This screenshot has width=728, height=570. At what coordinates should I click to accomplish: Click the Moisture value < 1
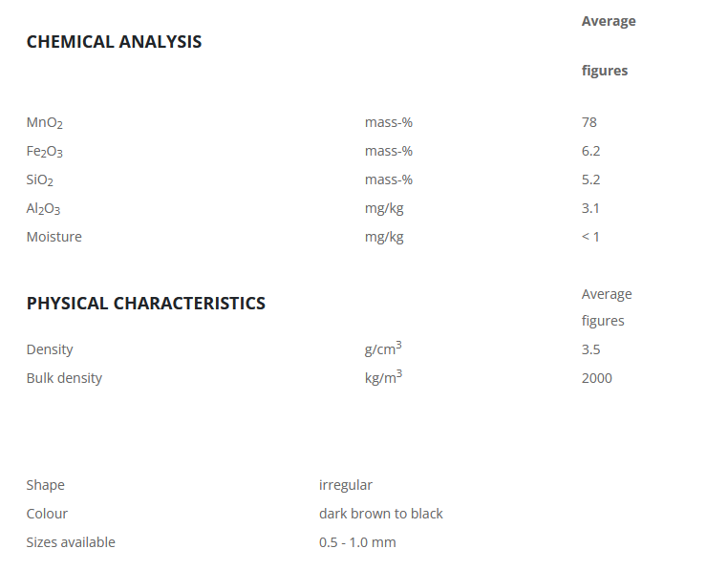590,237
